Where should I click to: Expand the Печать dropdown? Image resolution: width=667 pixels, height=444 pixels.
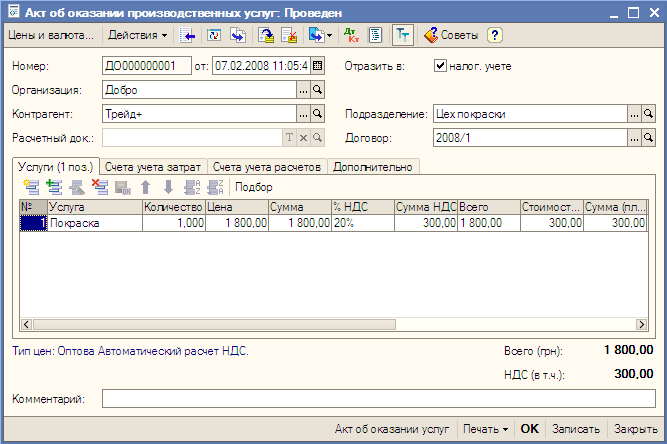click(485, 428)
